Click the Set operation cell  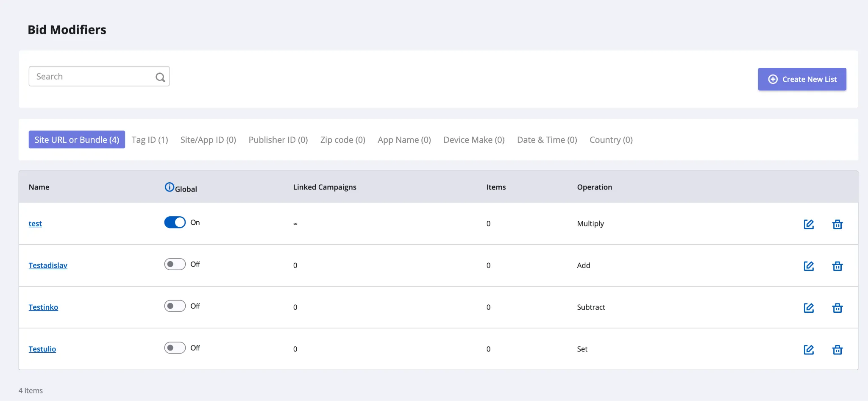[582, 349]
